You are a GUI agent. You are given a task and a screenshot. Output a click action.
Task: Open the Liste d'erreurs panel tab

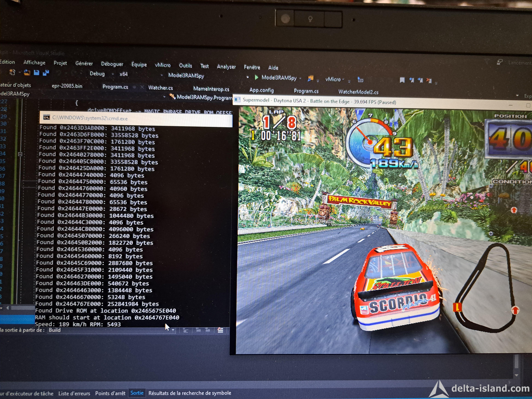[74, 393]
